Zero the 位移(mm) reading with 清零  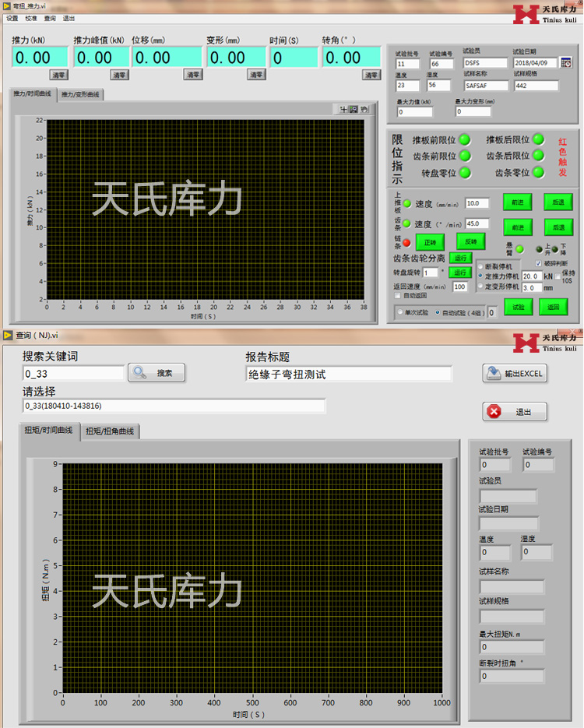[x=193, y=75]
